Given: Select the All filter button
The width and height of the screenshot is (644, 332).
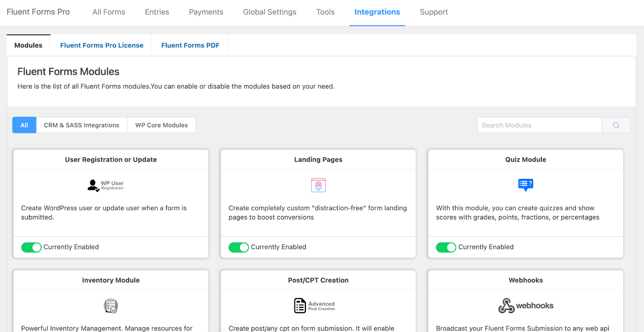Looking at the screenshot, I should point(24,125).
